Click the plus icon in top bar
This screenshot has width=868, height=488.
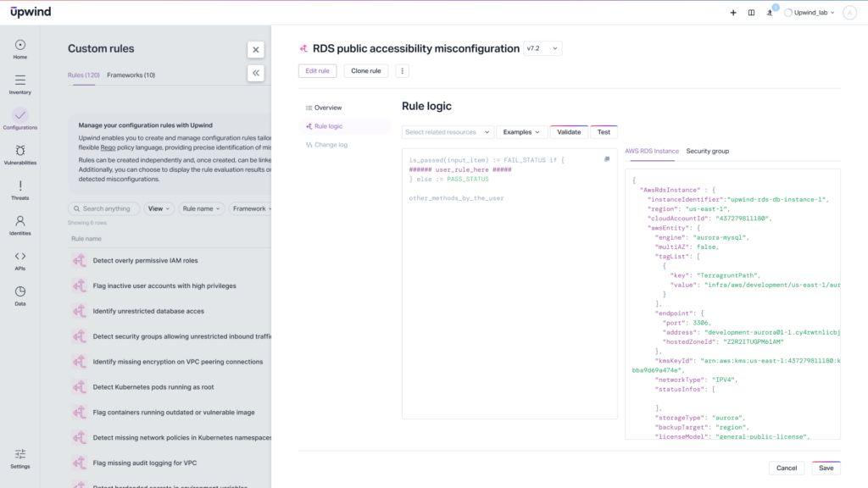(x=733, y=13)
